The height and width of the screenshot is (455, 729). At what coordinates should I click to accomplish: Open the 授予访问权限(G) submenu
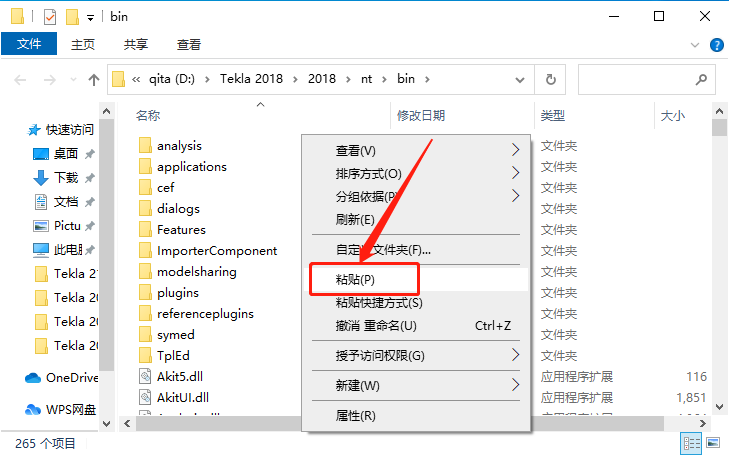[416, 356]
